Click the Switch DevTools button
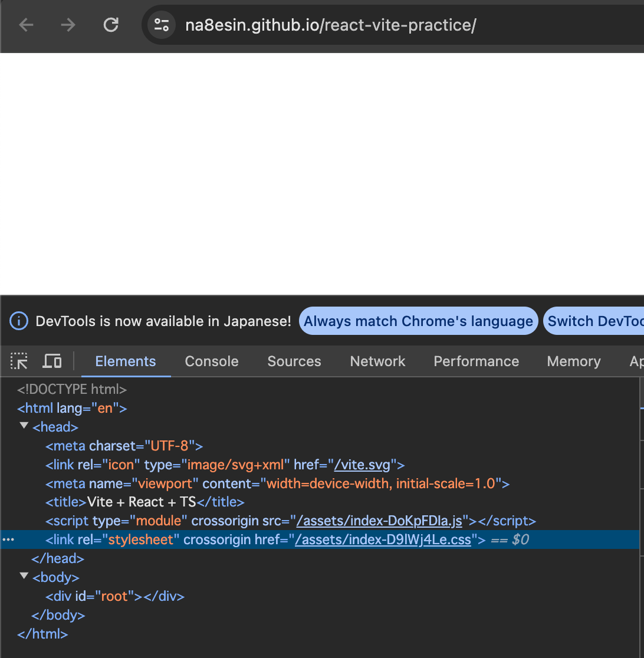This screenshot has height=658, width=644. tap(594, 321)
